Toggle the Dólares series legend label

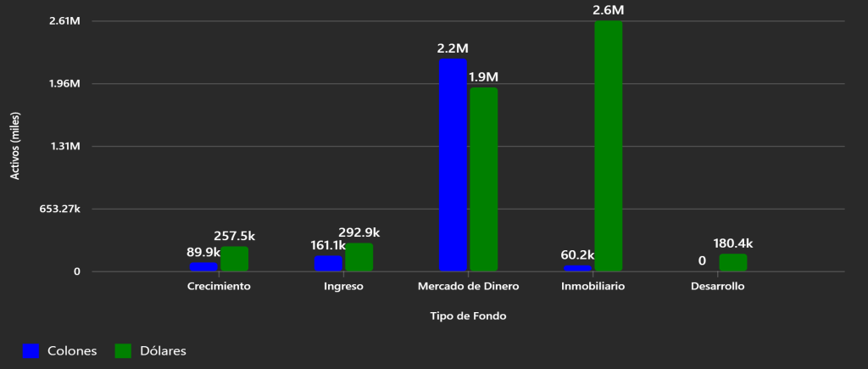click(x=164, y=351)
